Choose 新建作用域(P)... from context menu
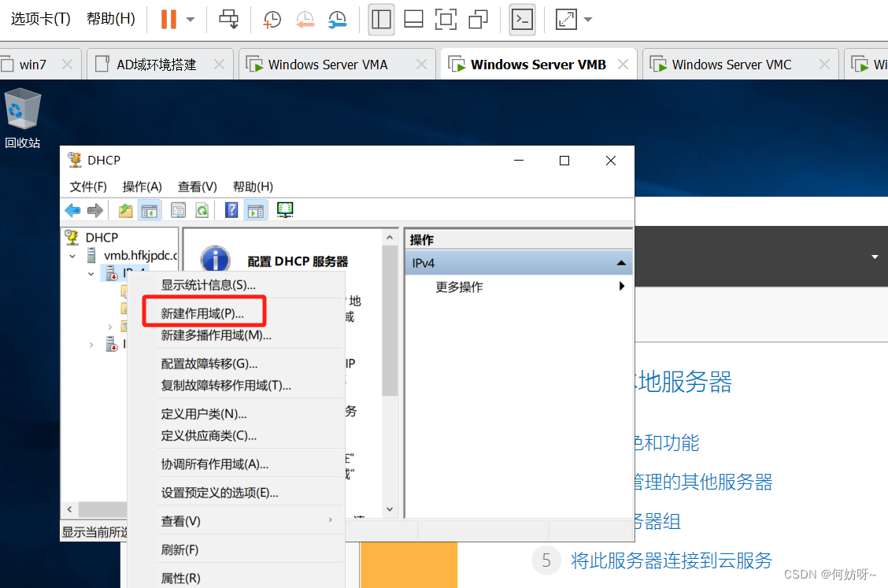 pyautogui.click(x=203, y=313)
